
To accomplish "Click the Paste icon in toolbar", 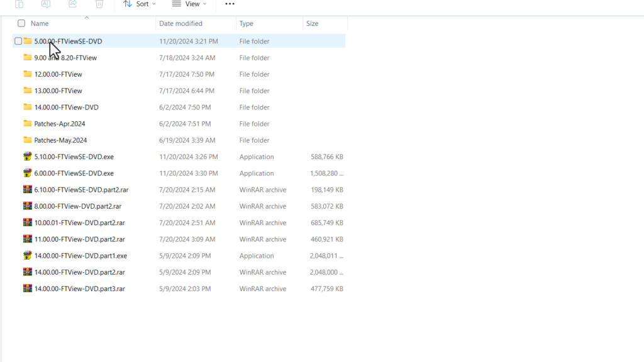I will 19,4.
